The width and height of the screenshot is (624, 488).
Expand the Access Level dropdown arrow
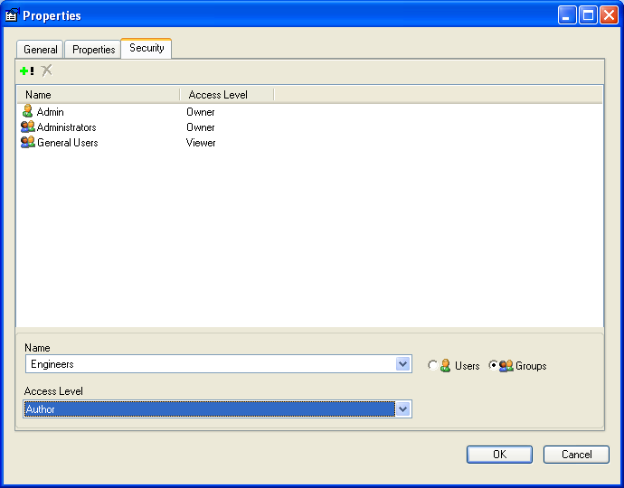pos(403,409)
